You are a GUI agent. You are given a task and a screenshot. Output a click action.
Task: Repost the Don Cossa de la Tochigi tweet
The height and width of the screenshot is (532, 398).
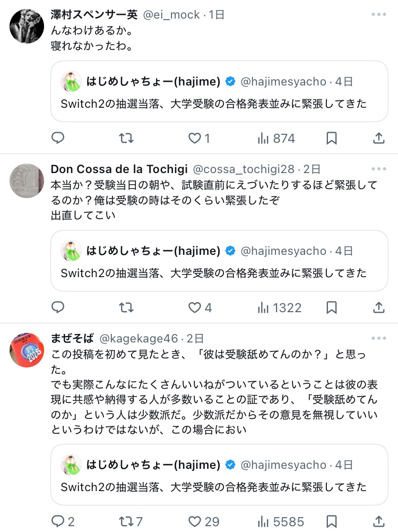[126, 307]
